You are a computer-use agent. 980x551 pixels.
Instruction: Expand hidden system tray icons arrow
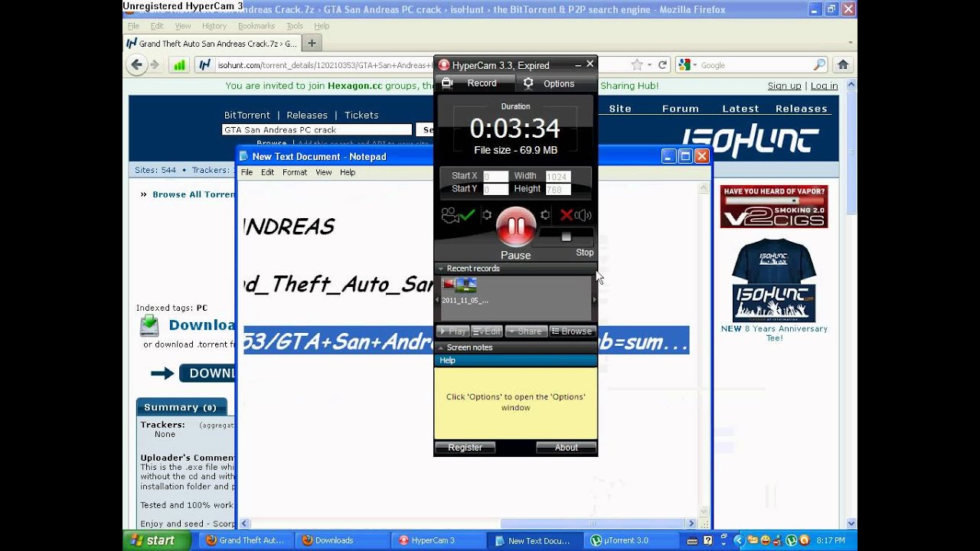tap(738, 540)
